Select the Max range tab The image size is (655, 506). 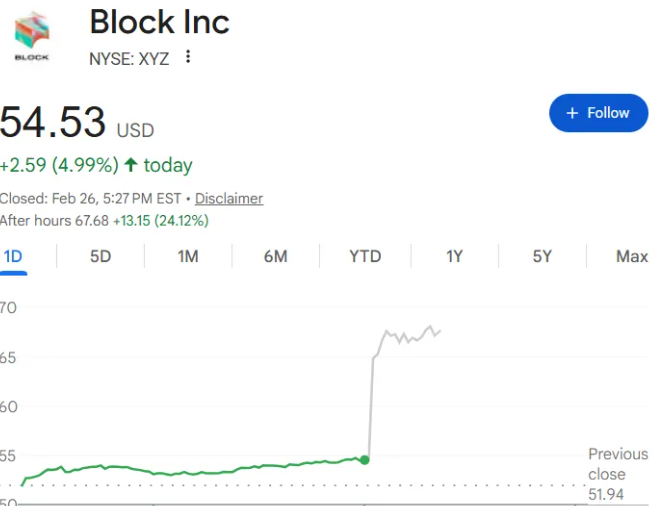(x=631, y=257)
